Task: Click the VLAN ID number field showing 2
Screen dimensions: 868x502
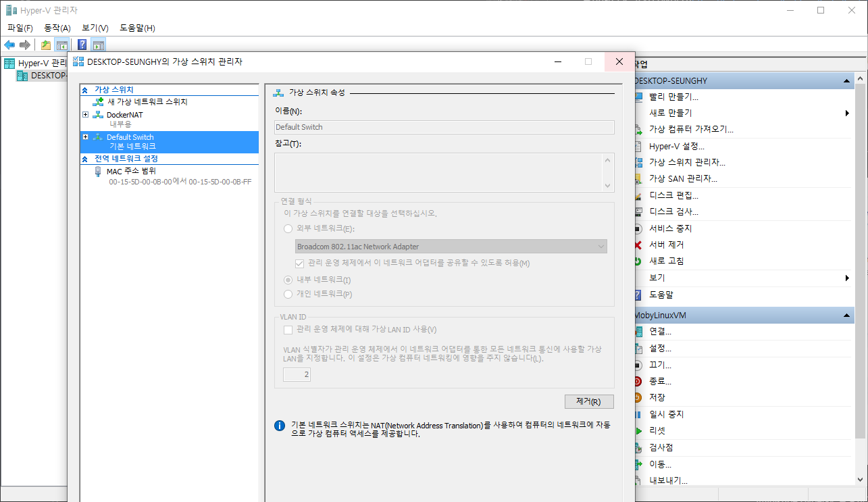Action: [x=297, y=374]
